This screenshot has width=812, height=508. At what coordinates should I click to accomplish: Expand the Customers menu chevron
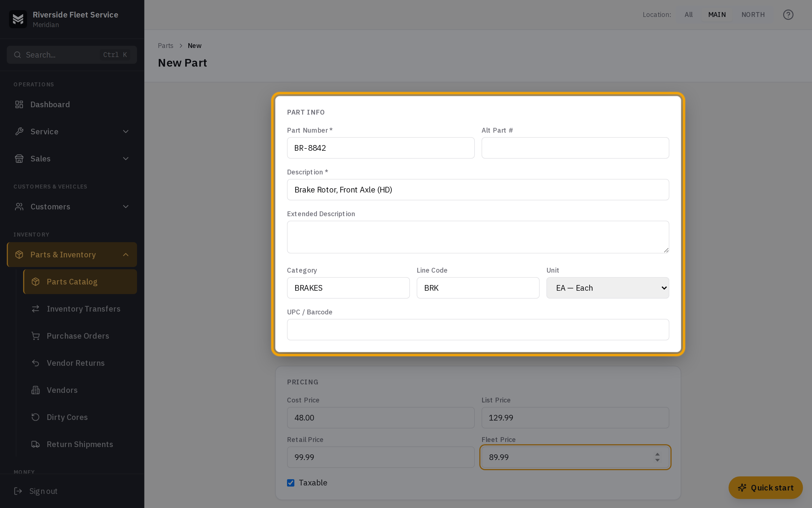point(126,207)
